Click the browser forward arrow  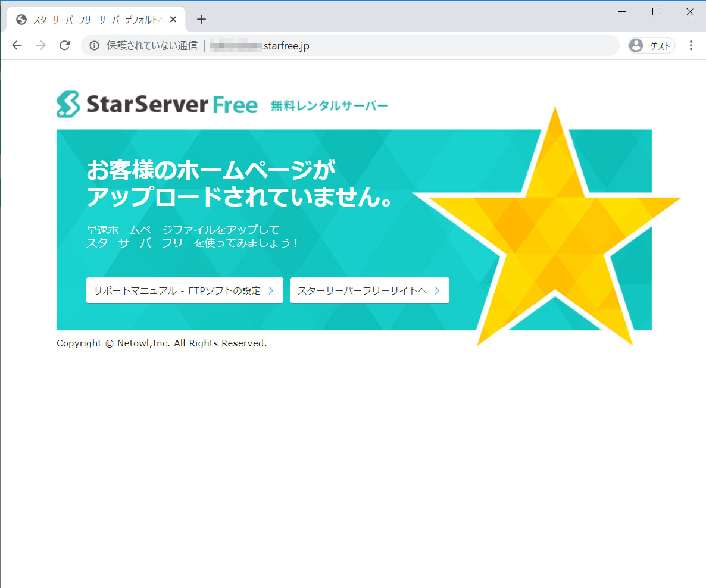click(41, 45)
